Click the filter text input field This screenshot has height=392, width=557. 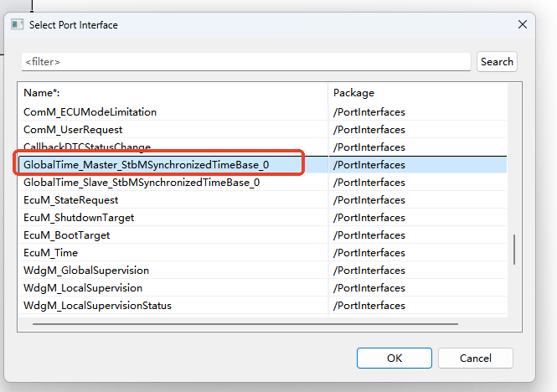coord(246,62)
